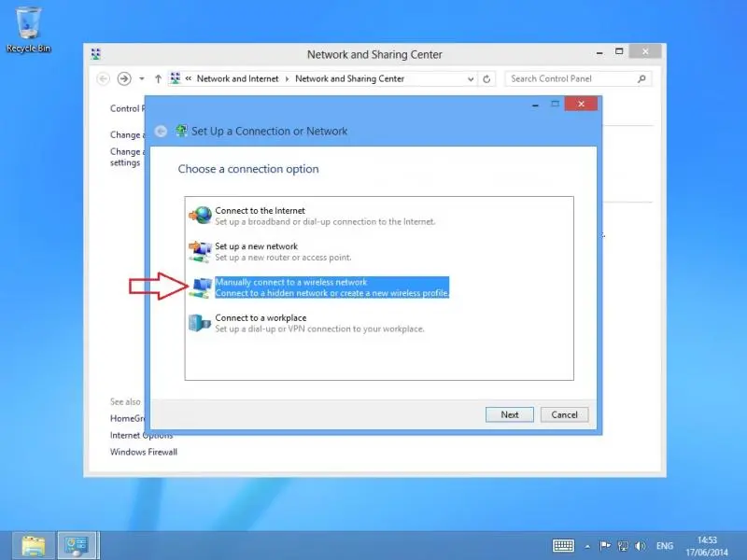Open the recent locations dropdown arrow
Image resolution: width=747 pixels, height=560 pixels.
click(143, 79)
